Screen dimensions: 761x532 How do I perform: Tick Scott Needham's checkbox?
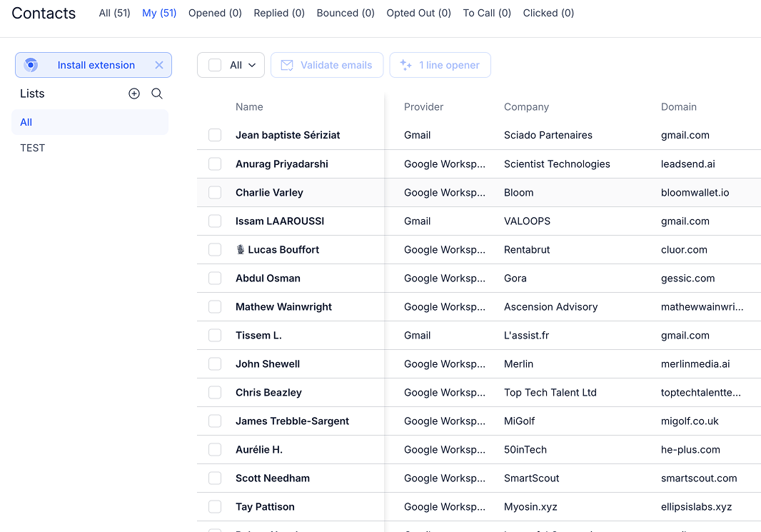tap(215, 478)
